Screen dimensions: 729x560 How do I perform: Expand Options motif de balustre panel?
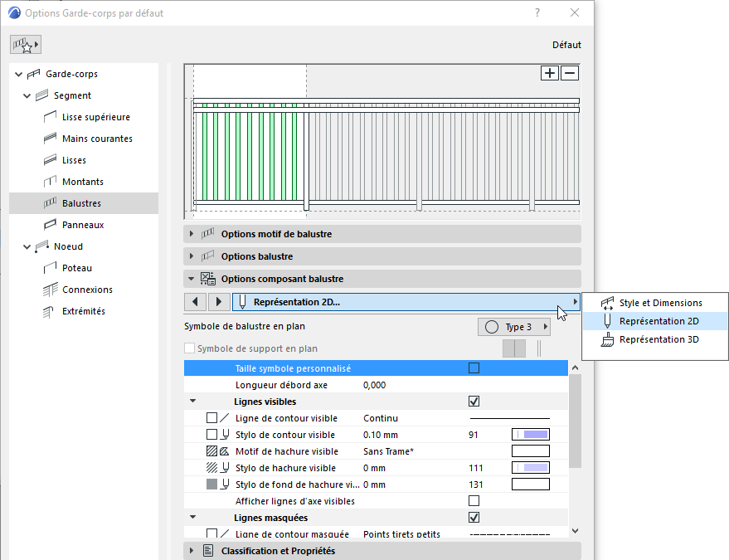[192, 234]
